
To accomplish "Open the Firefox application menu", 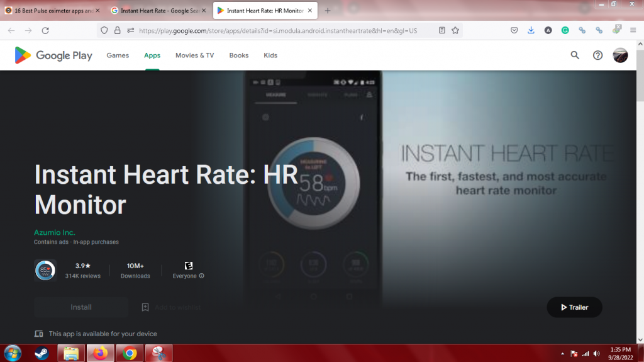I will pyautogui.click(x=633, y=30).
